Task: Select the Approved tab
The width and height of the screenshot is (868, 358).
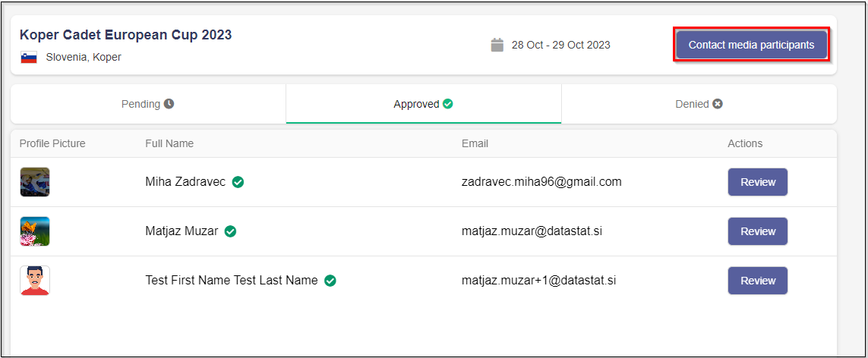Action: coord(423,104)
